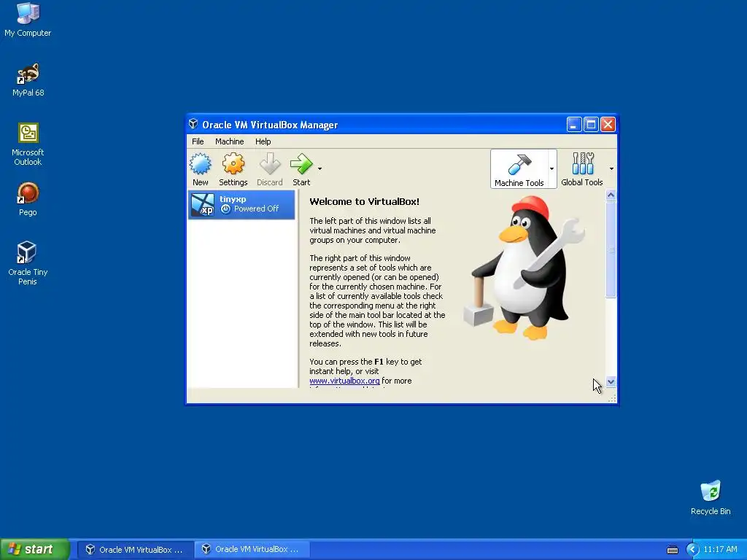Click the VirtualBox title bar cube icon
Image resolution: width=747 pixels, height=560 pixels.
(x=193, y=124)
